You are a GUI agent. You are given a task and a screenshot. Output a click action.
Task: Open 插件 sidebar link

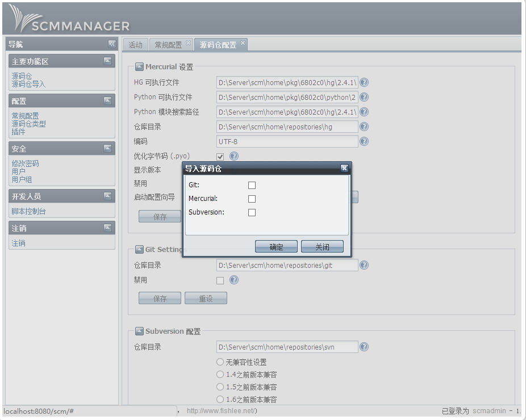pyautogui.click(x=18, y=132)
